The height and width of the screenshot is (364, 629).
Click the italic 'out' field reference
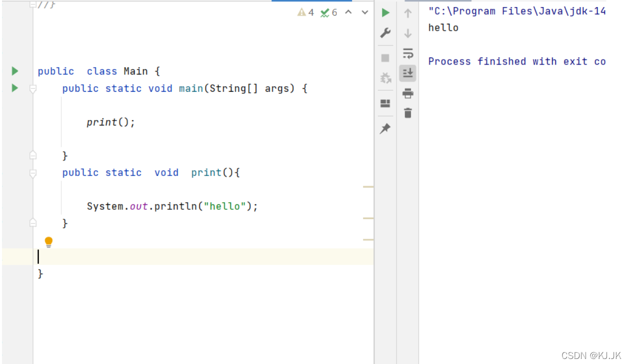click(x=139, y=206)
